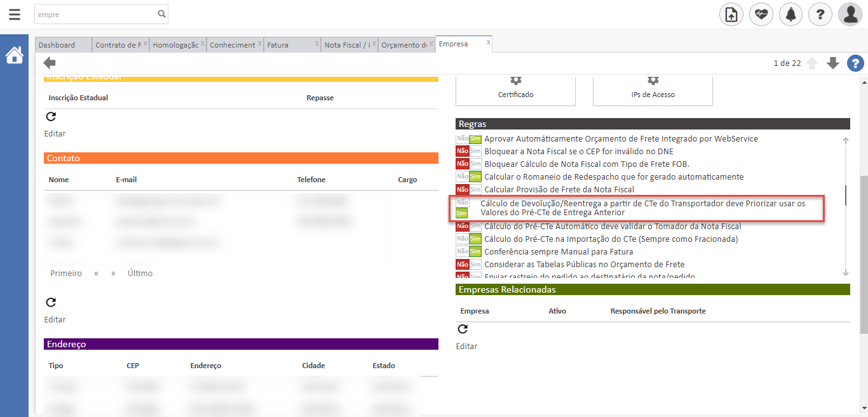Click the search input field
The height and width of the screenshot is (417, 868).
tap(95, 13)
